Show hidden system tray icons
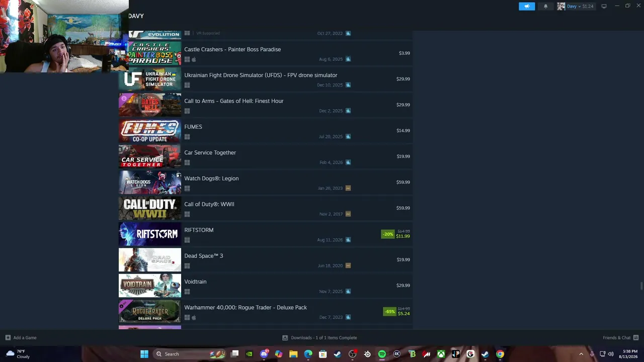 (581, 354)
